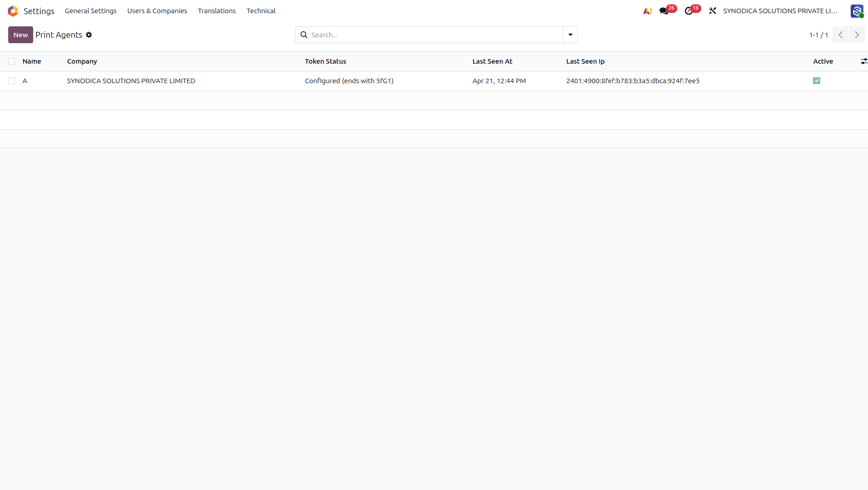
Task: Sort by the Last Seen At column header
Action: (x=492, y=61)
